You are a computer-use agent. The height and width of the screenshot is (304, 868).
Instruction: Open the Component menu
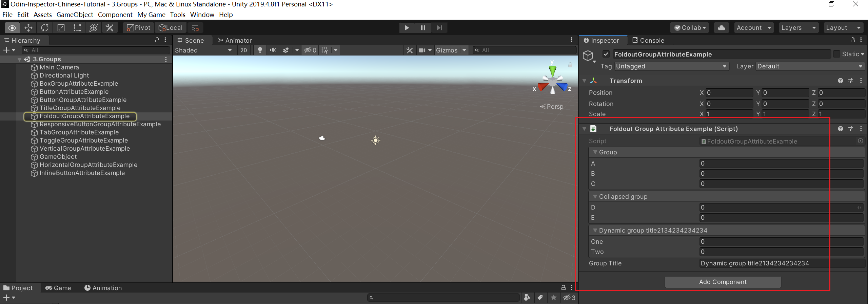(x=115, y=15)
